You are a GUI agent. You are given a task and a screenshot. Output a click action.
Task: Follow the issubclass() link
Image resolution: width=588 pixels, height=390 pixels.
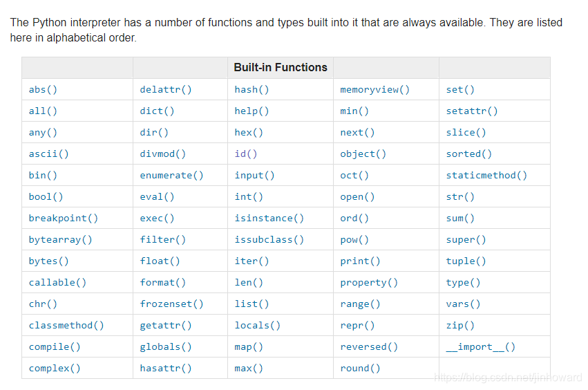click(269, 239)
